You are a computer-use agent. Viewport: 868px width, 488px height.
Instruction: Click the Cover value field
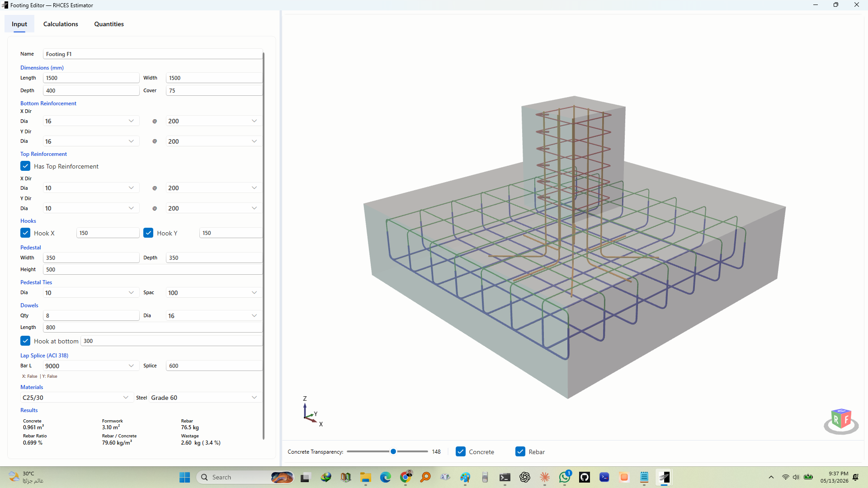[214, 91]
